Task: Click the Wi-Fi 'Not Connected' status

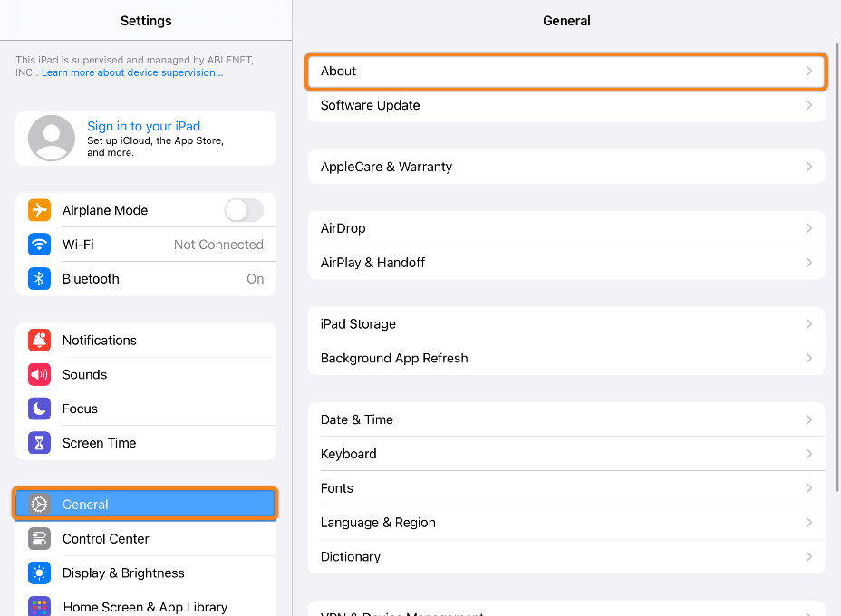Action: pos(218,245)
